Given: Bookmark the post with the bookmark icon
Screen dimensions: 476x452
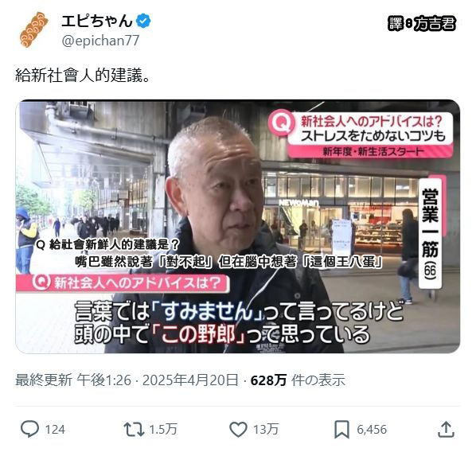Looking at the screenshot, I should click(341, 429).
